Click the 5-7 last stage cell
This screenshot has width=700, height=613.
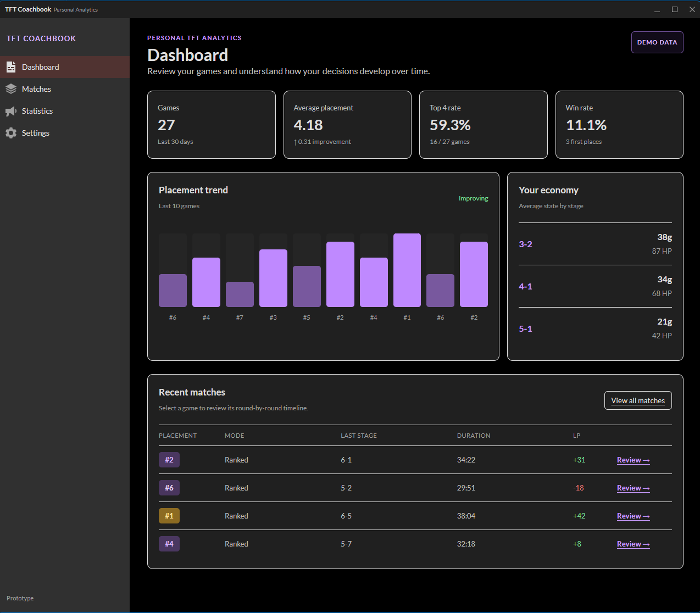point(346,544)
